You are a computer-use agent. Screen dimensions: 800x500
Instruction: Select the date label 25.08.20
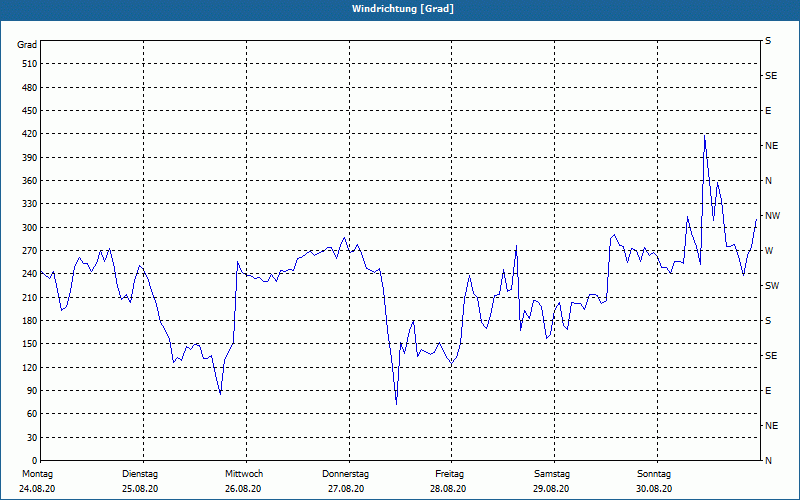click(140, 489)
